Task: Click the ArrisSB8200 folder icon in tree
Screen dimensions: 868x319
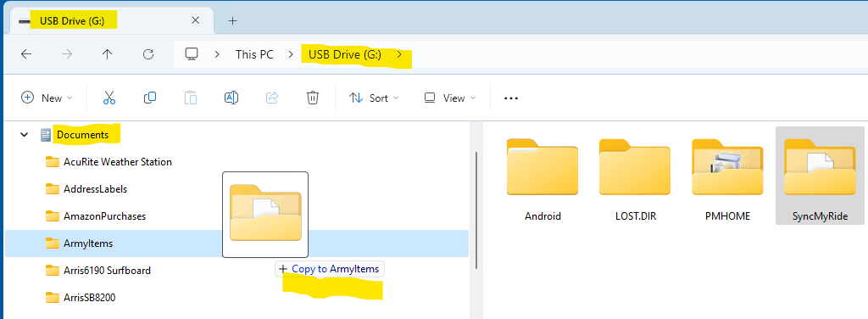Action: pyautogui.click(x=53, y=298)
